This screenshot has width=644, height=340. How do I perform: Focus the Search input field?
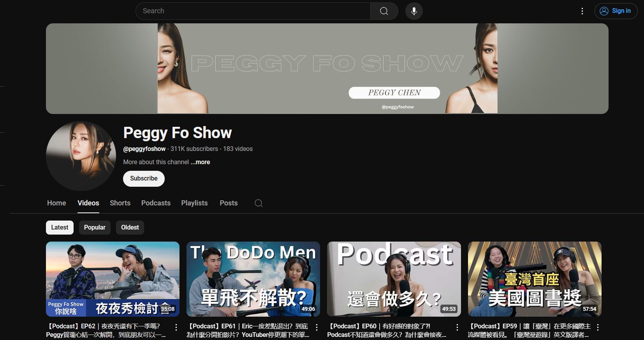(253, 11)
